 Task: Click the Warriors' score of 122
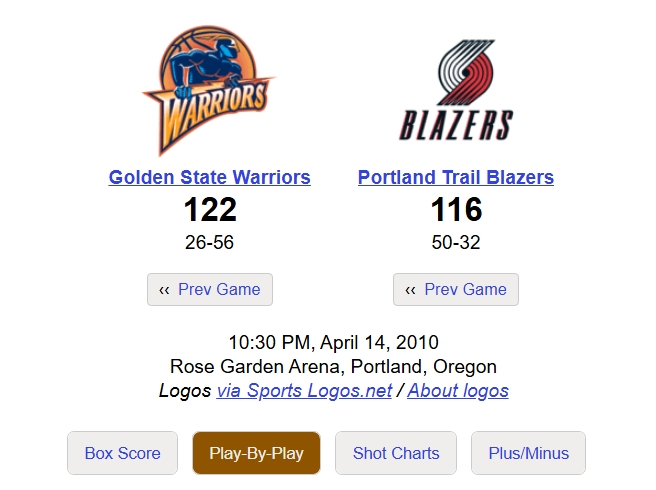210,210
